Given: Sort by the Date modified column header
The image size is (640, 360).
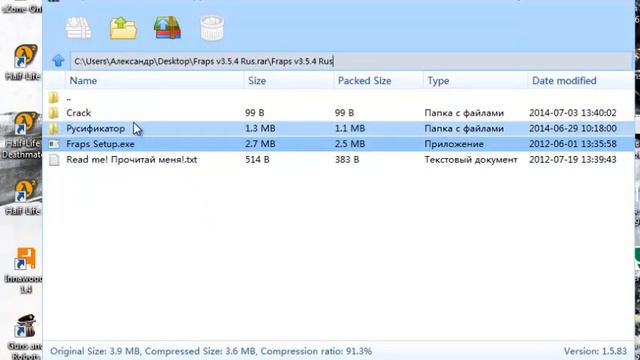Looking at the screenshot, I should 564,81.
